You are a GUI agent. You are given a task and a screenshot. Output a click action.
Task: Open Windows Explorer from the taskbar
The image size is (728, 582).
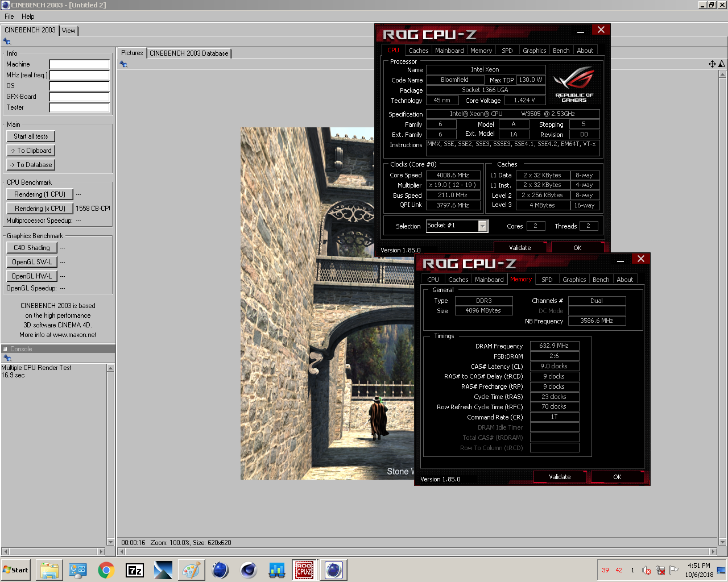pyautogui.click(x=49, y=570)
